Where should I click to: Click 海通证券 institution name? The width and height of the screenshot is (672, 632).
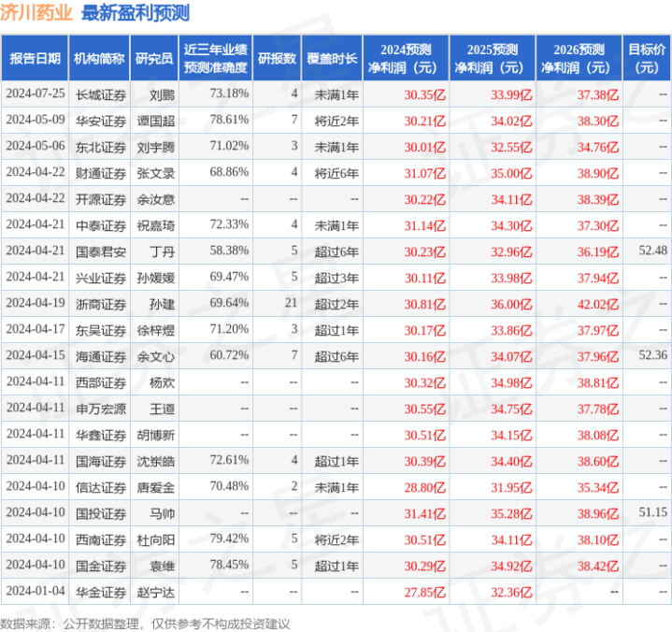101,357
